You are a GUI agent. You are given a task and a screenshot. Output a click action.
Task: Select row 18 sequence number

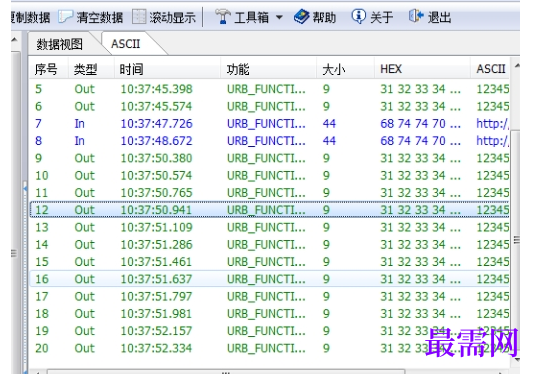[42, 313]
